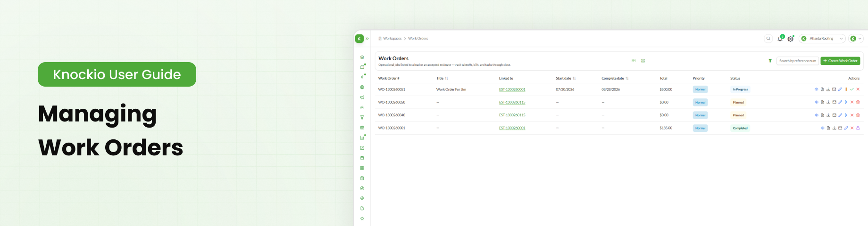Download work order WO-1300260001
868x226 pixels.
tap(834, 128)
